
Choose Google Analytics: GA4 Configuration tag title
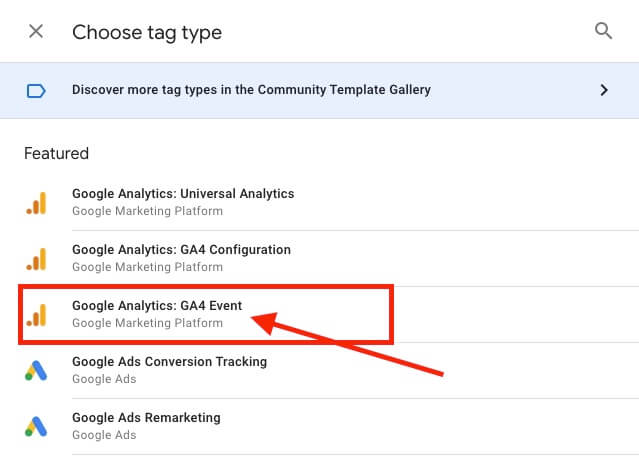pos(181,250)
